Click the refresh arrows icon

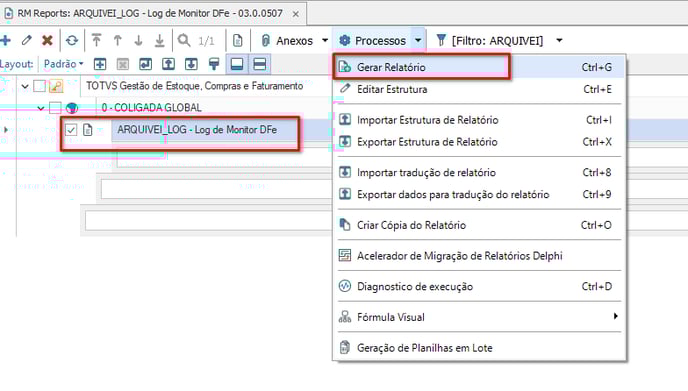pos(72,41)
